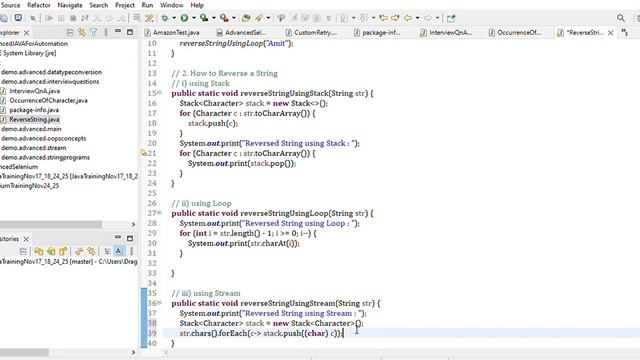Viewport: 640px width, 360px height.
Task: Toggle Link with Selection in Git Repositories
Action: (91, 251)
